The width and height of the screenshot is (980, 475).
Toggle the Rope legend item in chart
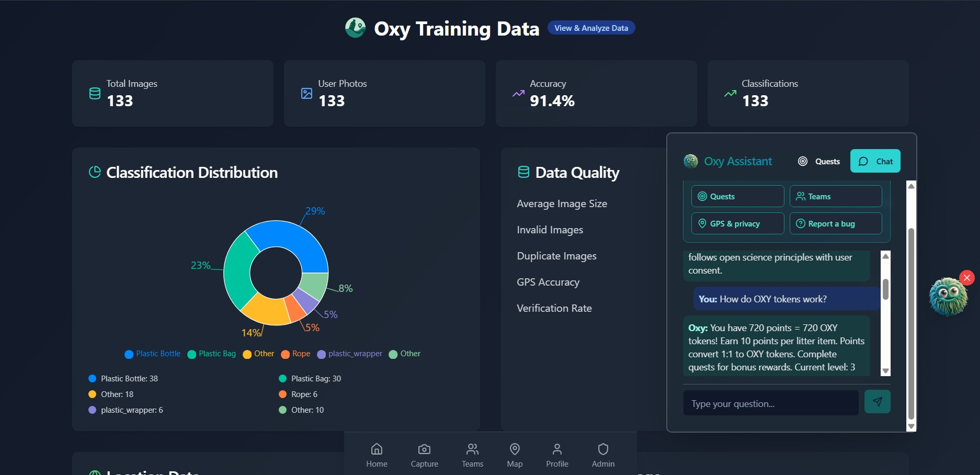pyautogui.click(x=295, y=354)
